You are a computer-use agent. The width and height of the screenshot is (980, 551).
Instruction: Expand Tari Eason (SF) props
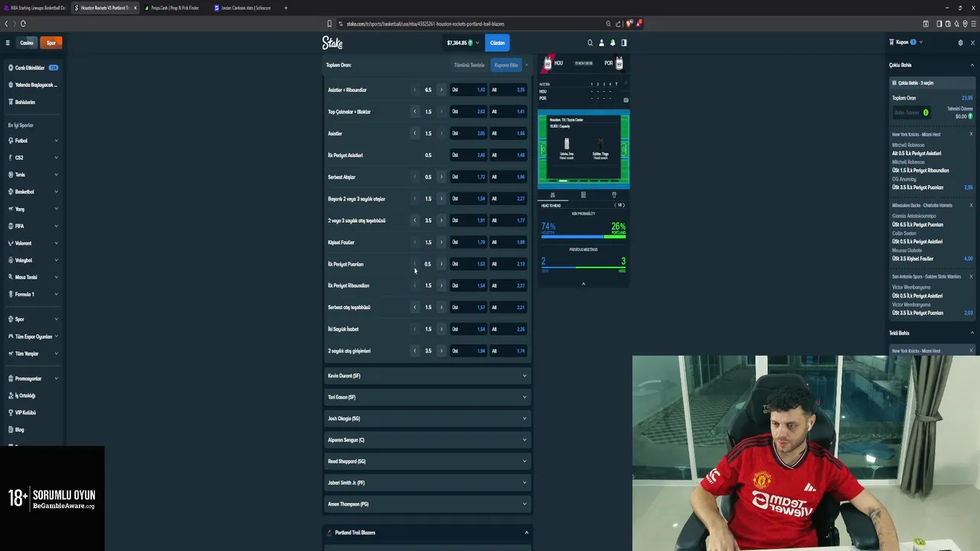tap(427, 397)
